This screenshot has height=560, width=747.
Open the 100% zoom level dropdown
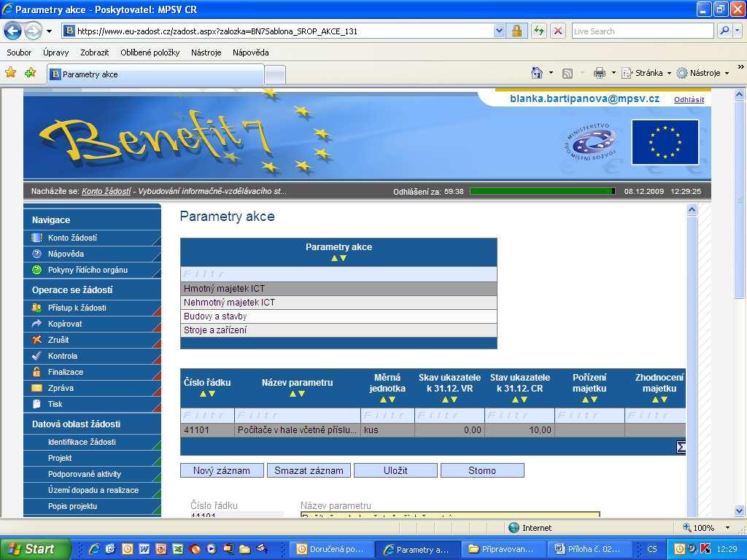point(727,528)
